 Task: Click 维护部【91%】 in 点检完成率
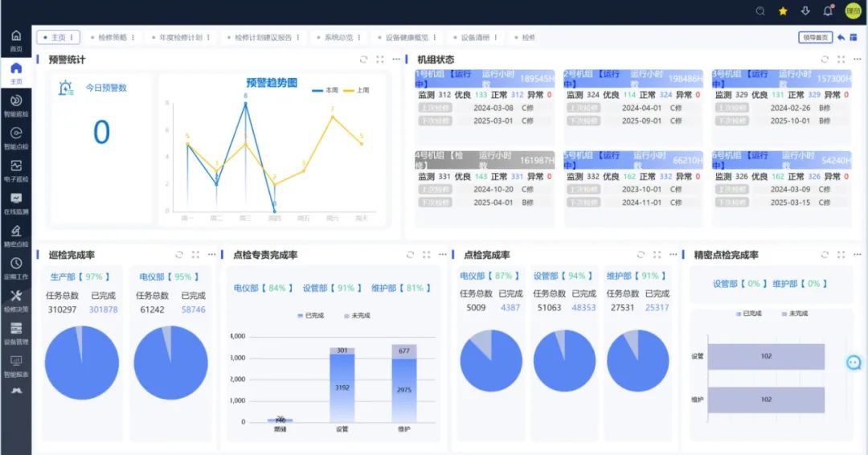coord(637,276)
